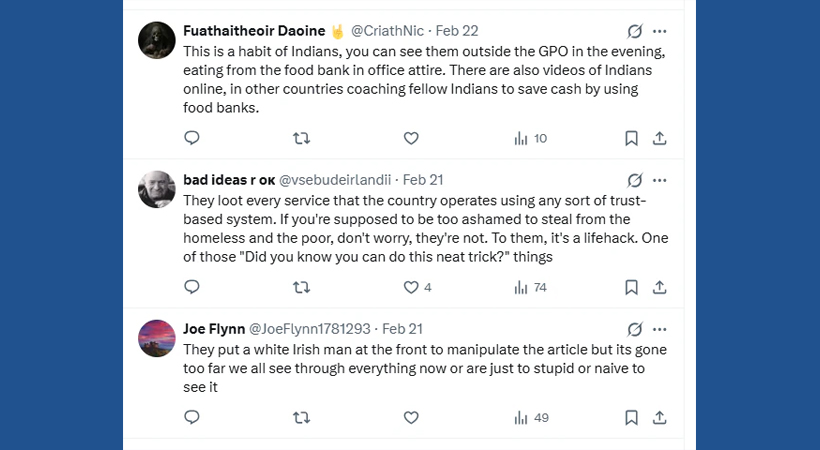This screenshot has height=450, width=820.
Task: Share Fuathaitheoir Daoine's post
Action: point(660,138)
